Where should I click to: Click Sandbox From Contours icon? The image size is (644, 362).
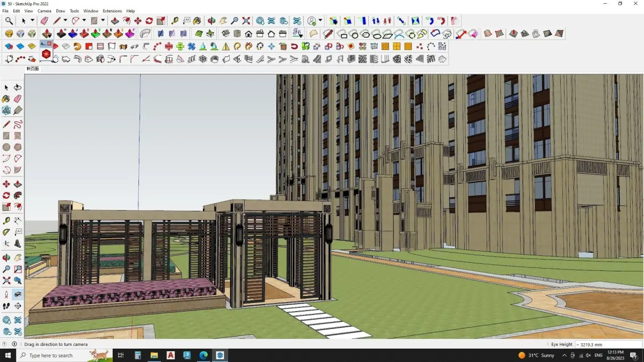click(488, 33)
